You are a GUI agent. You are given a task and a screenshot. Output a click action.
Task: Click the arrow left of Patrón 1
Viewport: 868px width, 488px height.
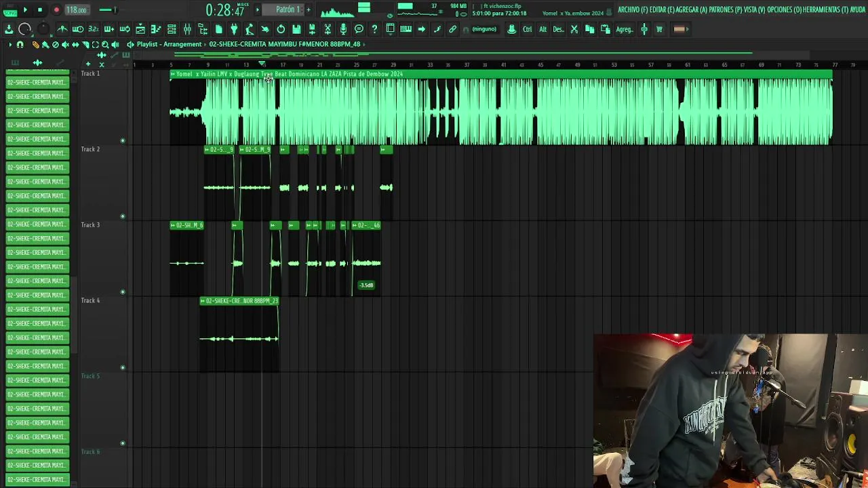coord(258,9)
